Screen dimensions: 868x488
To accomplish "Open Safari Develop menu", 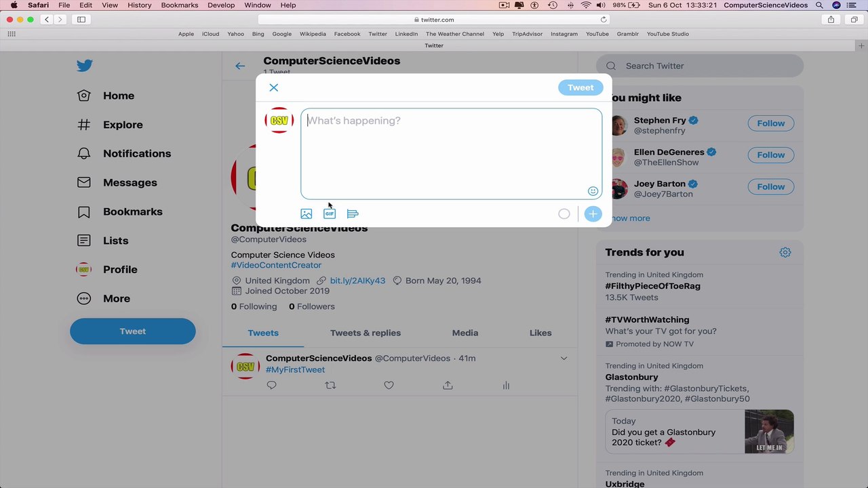I will point(221,5).
